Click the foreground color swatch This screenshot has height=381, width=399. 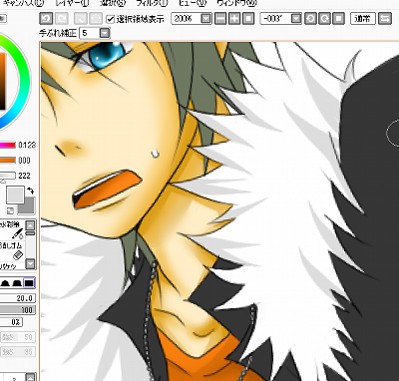pyautogui.click(x=15, y=195)
